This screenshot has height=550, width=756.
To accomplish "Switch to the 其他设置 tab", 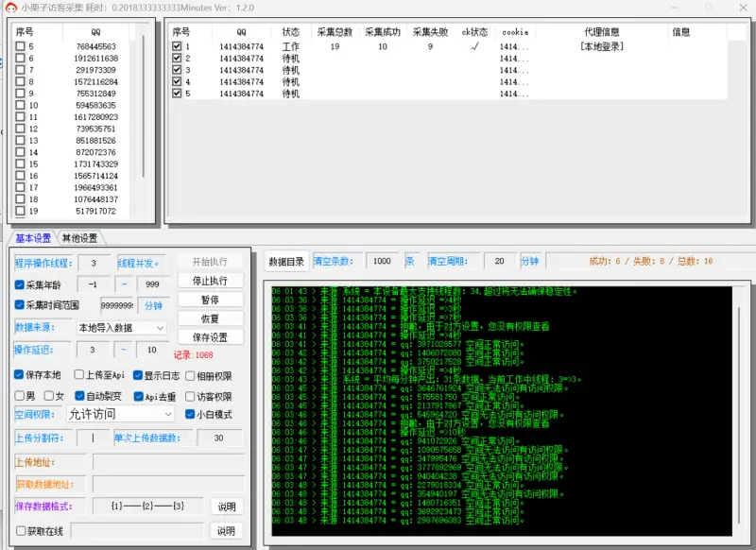I will click(x=79, y=238).
